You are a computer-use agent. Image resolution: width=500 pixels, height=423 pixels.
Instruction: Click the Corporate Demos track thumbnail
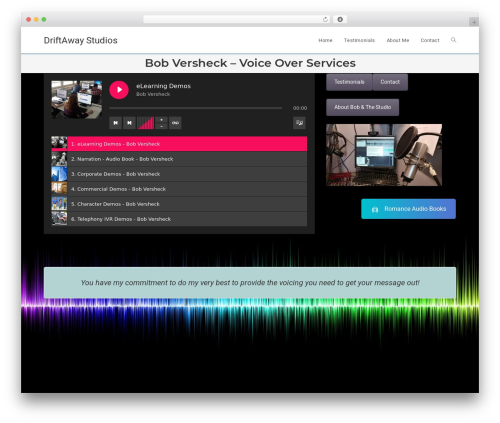tap(59, 174)
